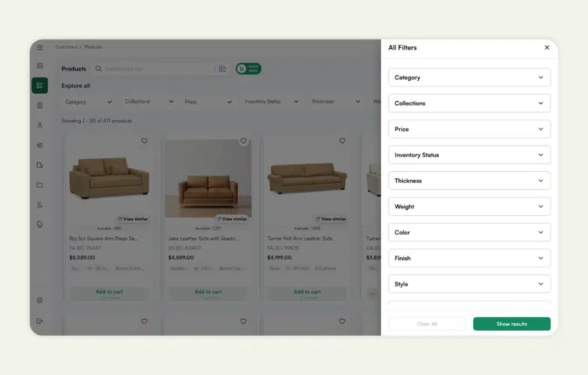Click the logout icon in sidebar
588x375 pixels.
click(x=40, y=321)
